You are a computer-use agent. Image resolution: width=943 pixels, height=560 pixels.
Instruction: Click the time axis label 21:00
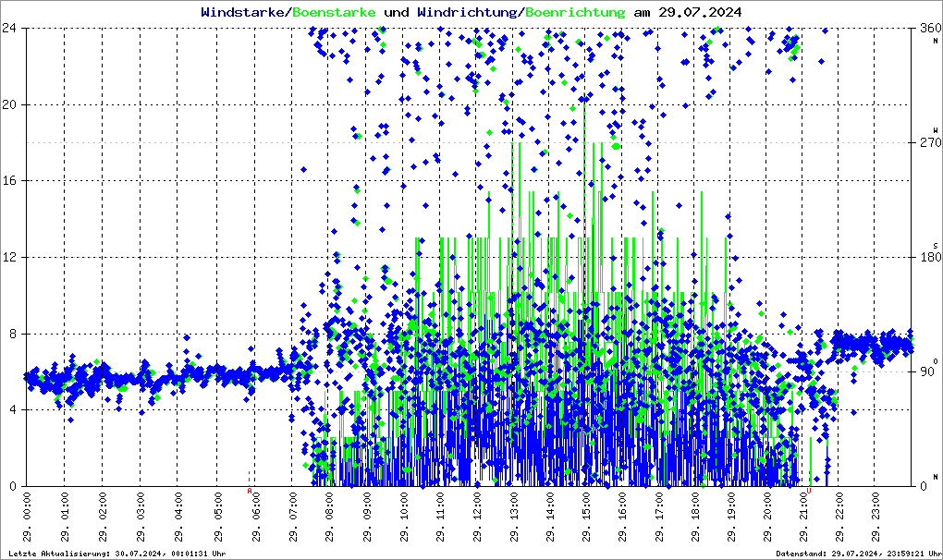(x=804, y=517)
